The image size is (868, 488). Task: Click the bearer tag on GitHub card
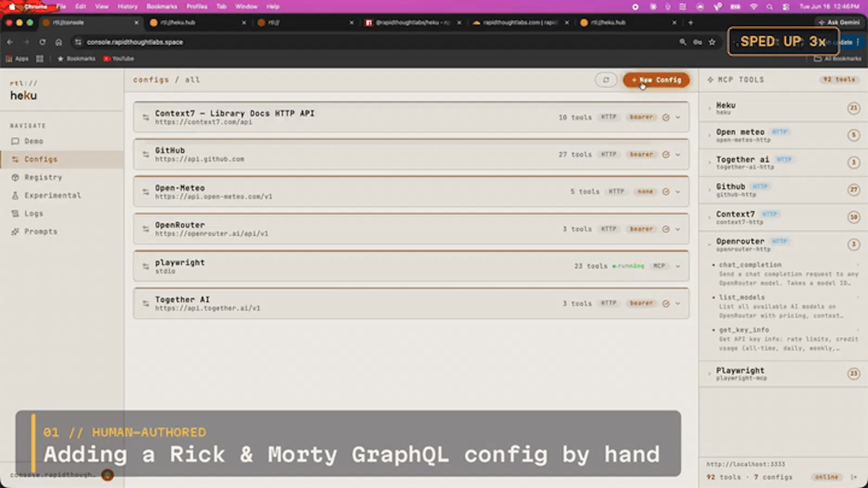pos(641,155)
